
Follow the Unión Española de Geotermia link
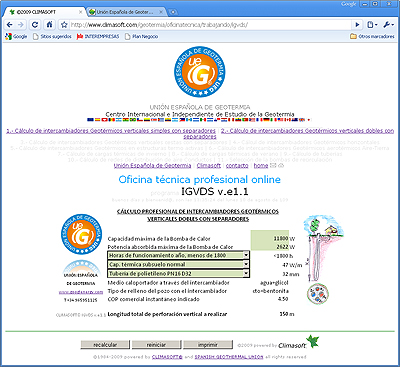152,165
